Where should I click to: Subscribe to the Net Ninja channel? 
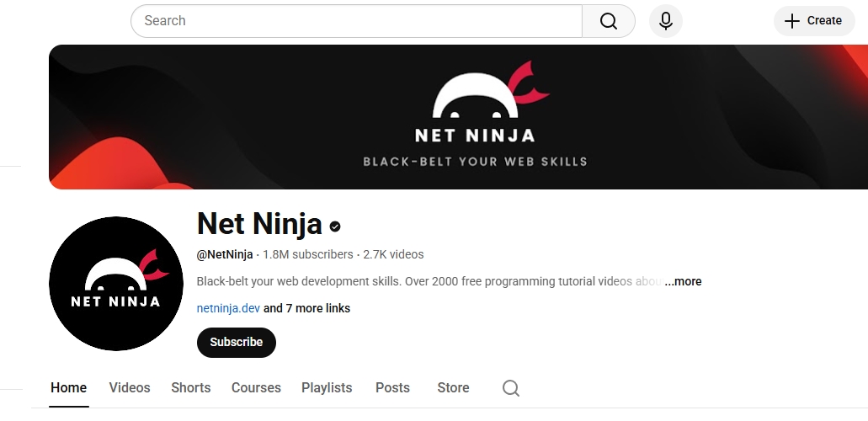[237, 343]
